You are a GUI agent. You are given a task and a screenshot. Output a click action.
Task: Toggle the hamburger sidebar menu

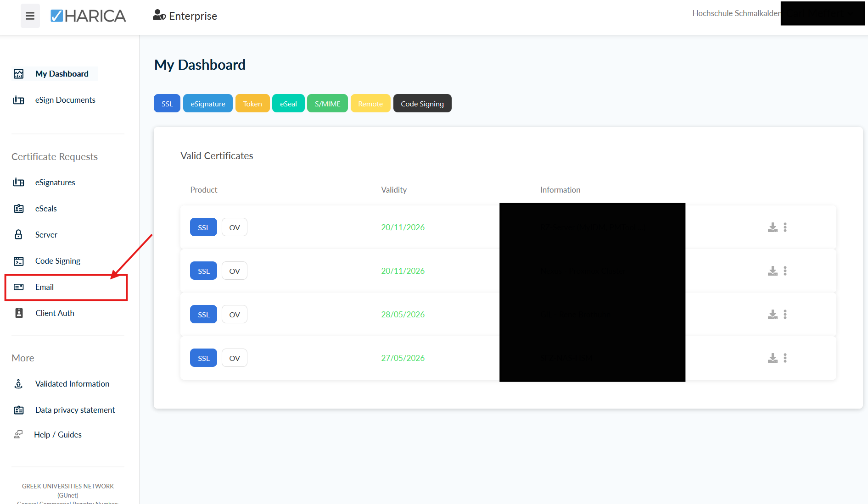[30, 16]
